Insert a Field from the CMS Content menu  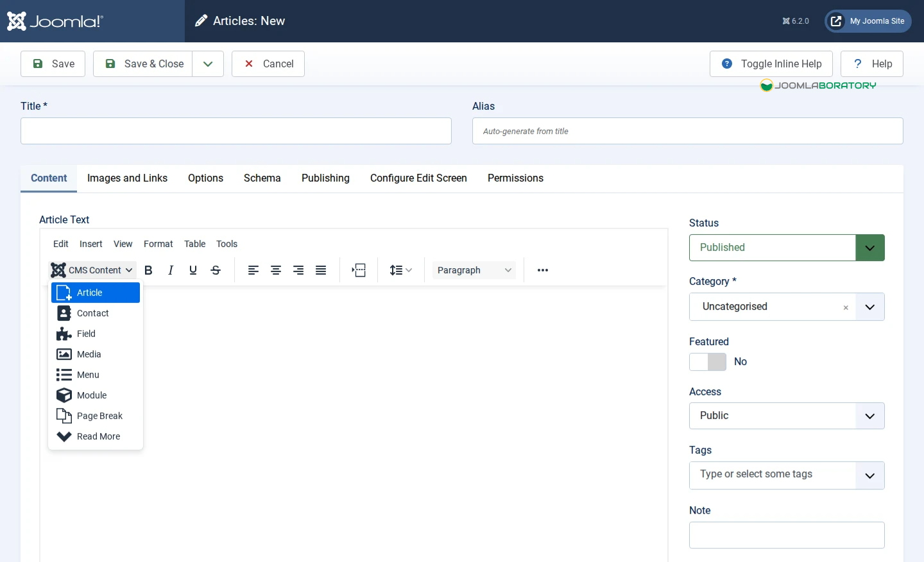[96, 334]
